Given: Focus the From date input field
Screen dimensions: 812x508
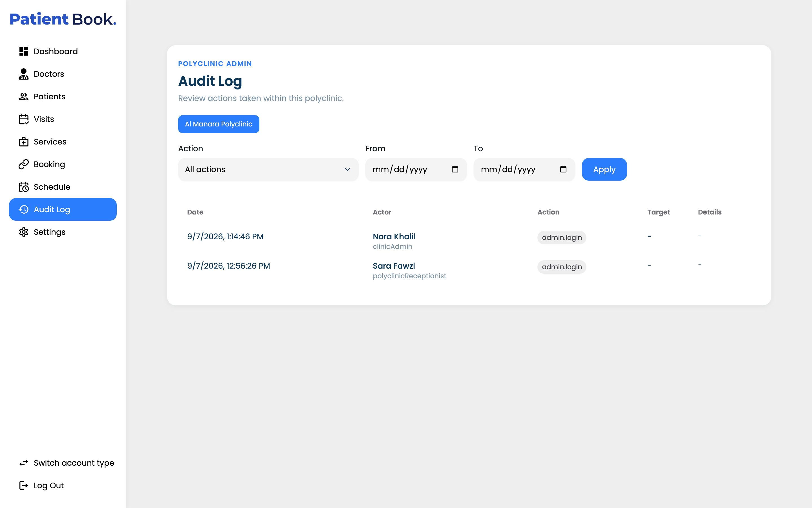Looking at the screenshot, I should 416,169.
